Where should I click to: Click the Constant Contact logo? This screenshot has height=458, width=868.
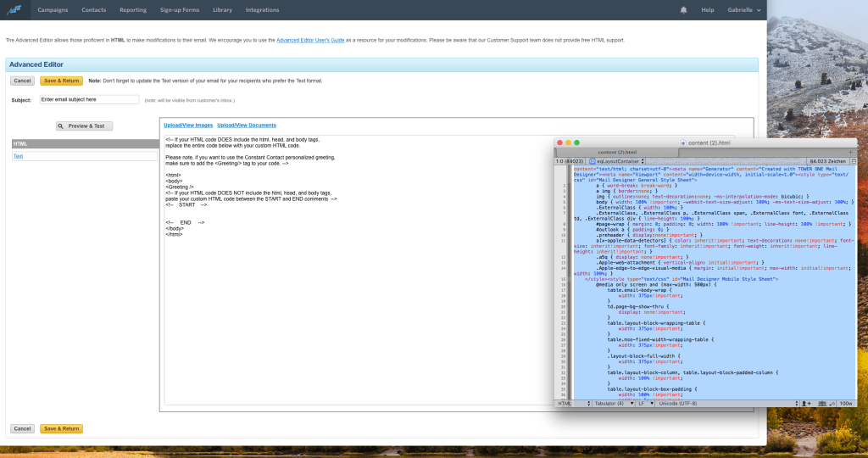coord(14,10)
